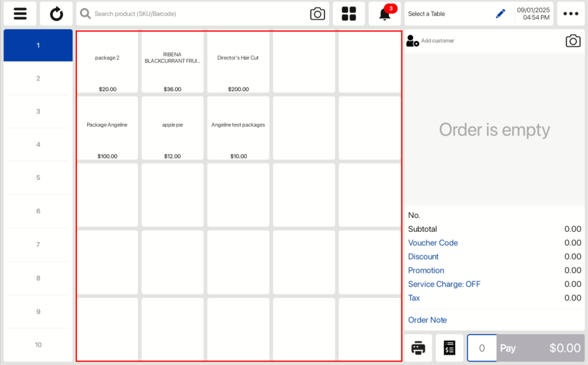The width and height of the screenshot is (588, 365).
Task: Click the $200.00 price text
Action: (x=238, y=89)
